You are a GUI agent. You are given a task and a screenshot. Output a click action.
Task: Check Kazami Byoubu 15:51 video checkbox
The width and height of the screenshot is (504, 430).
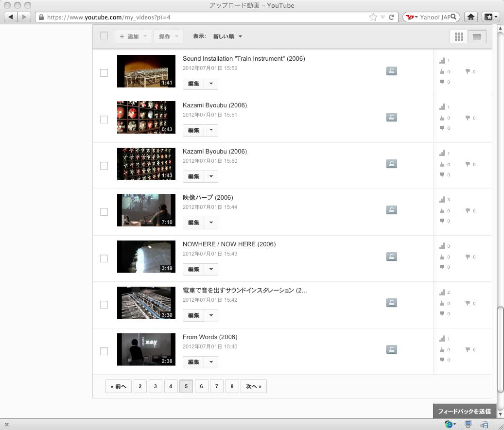104,120
